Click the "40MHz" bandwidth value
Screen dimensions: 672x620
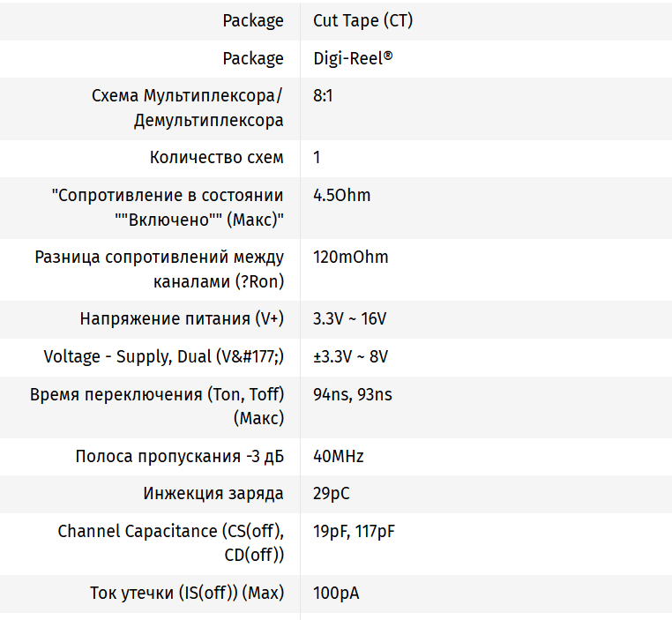tap(338, 456)
